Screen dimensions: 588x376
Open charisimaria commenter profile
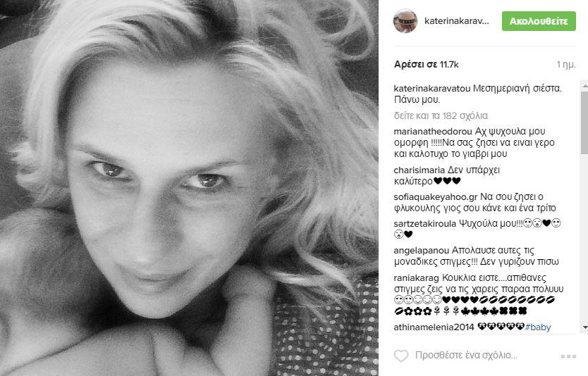click(x=419, y=170)
